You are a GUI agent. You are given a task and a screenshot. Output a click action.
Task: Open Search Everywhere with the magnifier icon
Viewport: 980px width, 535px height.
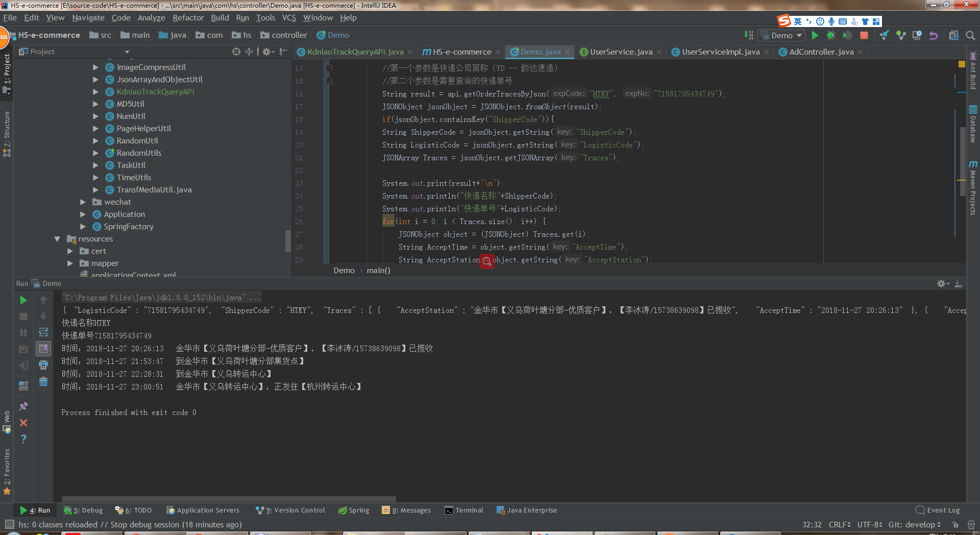coord(970,35)
